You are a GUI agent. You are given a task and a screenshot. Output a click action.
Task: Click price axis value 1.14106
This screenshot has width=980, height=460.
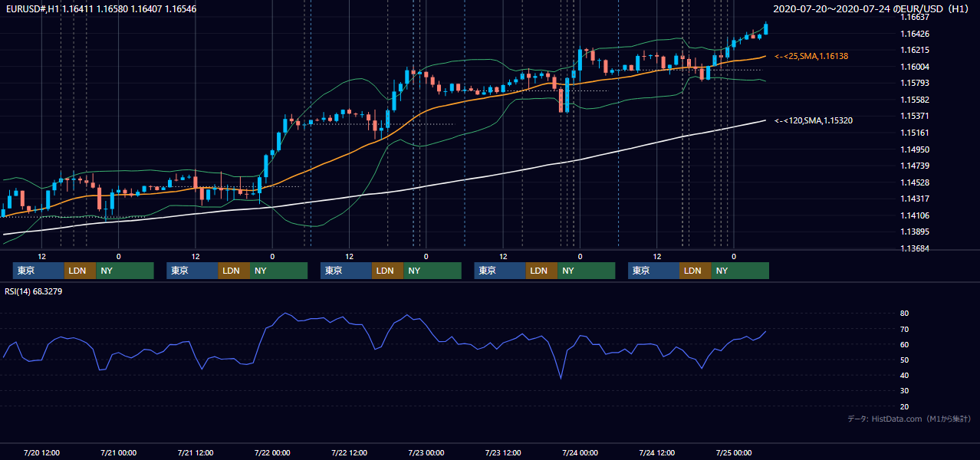[x=915, y=215]
